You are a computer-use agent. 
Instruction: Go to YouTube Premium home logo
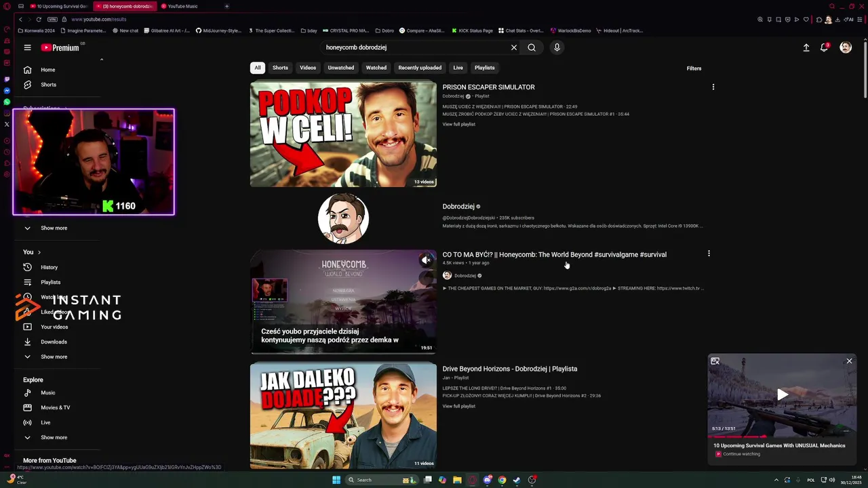pyautogui.click(x=61, y=47)
